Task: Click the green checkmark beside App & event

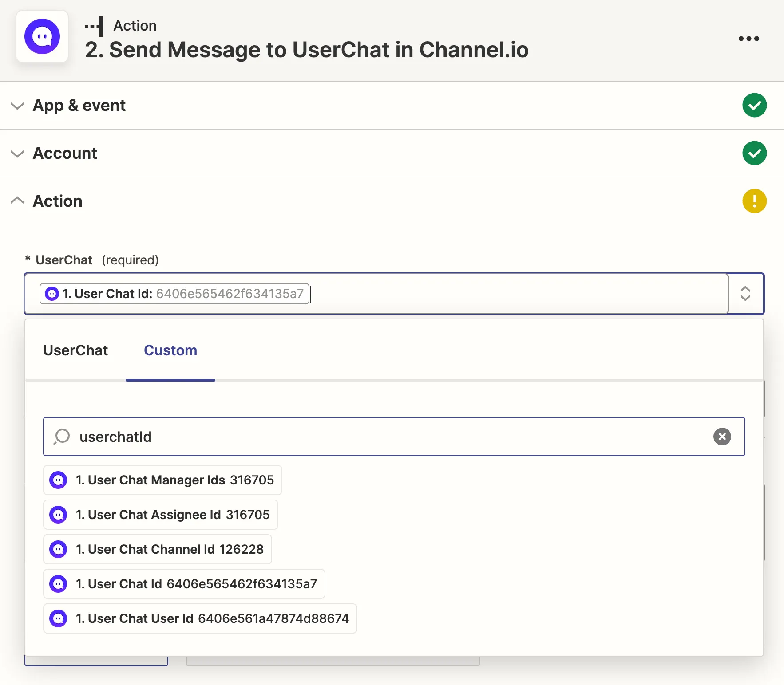Action: click(x=754, y=106)
